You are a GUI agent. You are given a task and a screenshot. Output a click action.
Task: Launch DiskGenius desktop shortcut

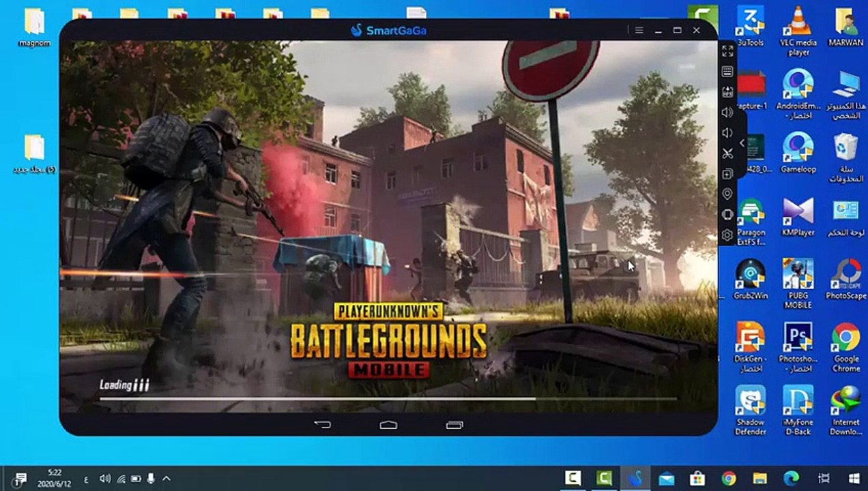point(750,348)
